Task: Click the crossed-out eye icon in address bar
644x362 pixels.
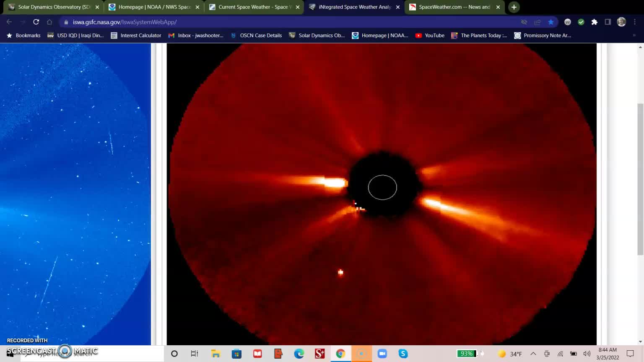Action: [x=524, y=22]
